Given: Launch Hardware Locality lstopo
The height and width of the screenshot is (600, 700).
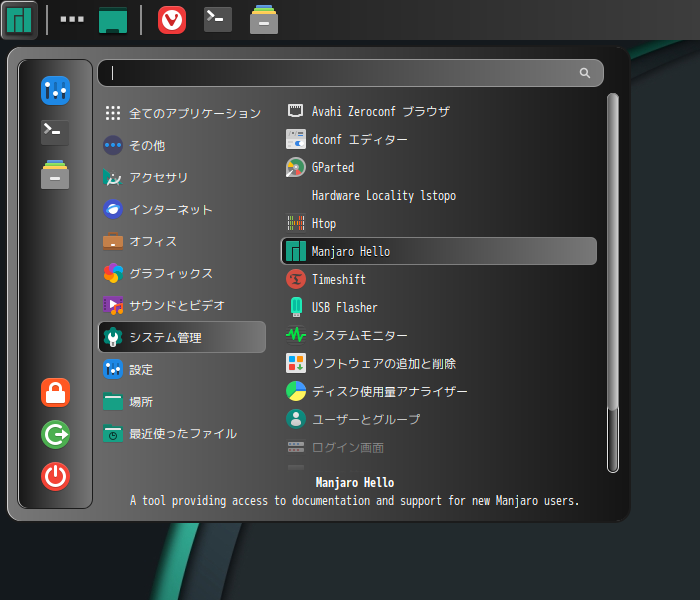Looking at the screenshot, I should click(x=439, y=196).
